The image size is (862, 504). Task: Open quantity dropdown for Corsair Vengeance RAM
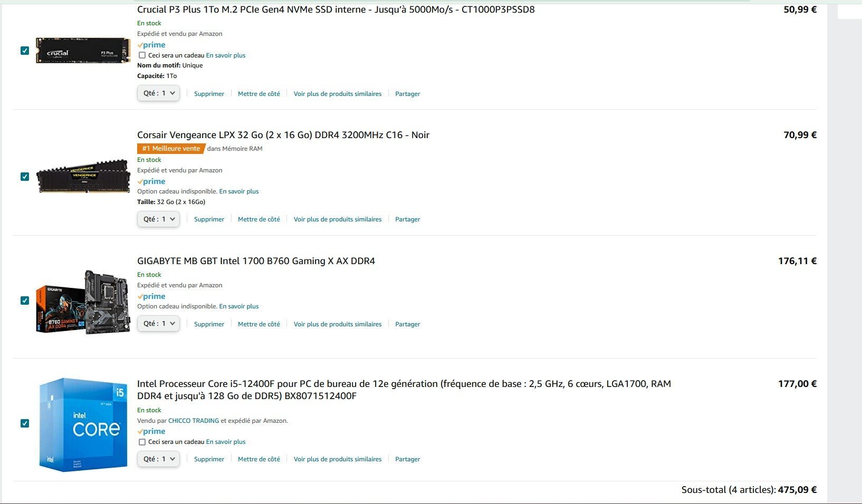point(159,219)
